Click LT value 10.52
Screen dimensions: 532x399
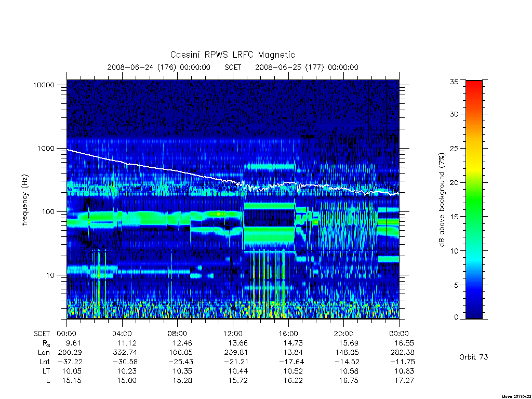(x=293, y=371)
